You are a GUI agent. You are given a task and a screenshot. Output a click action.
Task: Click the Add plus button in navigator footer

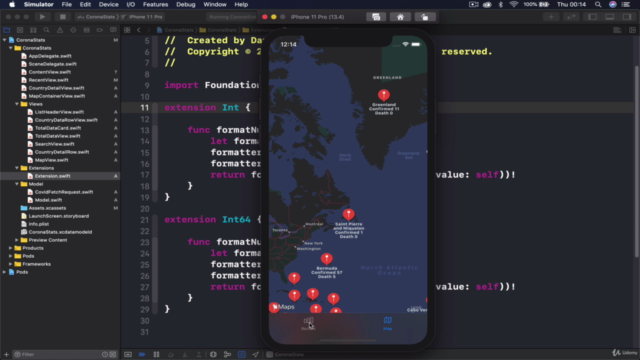point(6,354)
